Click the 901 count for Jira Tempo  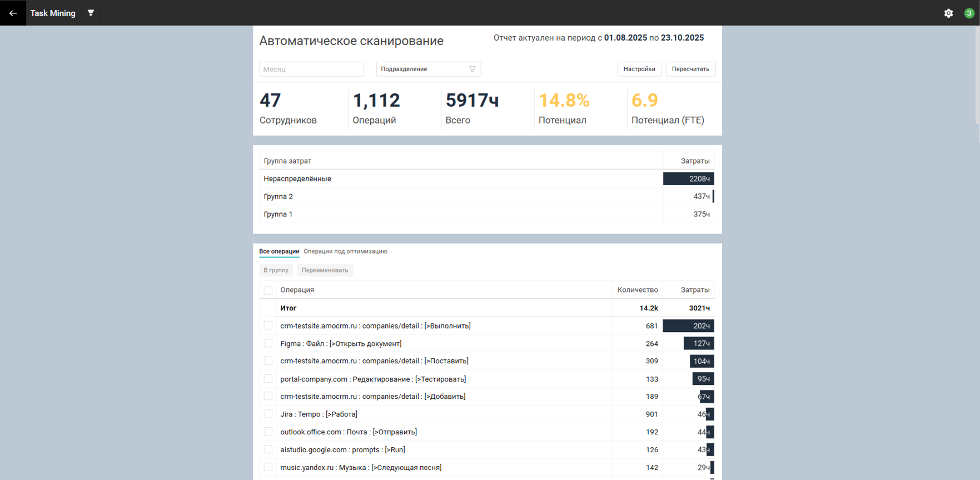651,414
